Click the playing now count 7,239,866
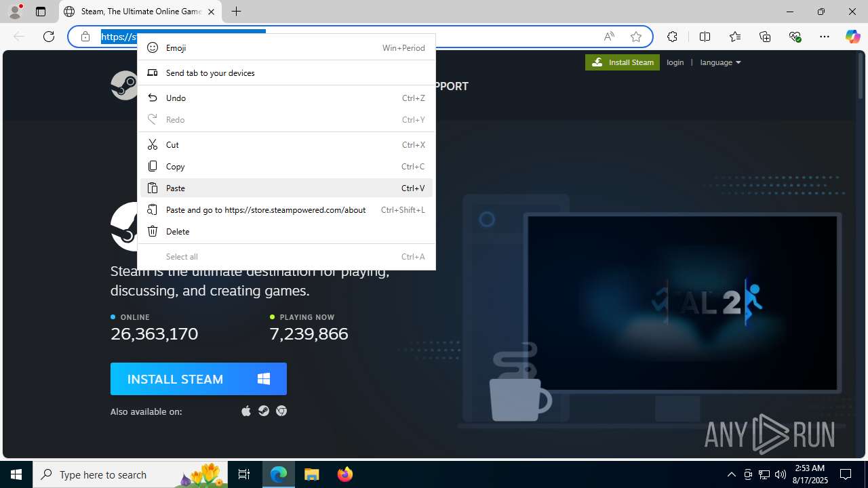868x488 pixels. (x=309, y=333)
